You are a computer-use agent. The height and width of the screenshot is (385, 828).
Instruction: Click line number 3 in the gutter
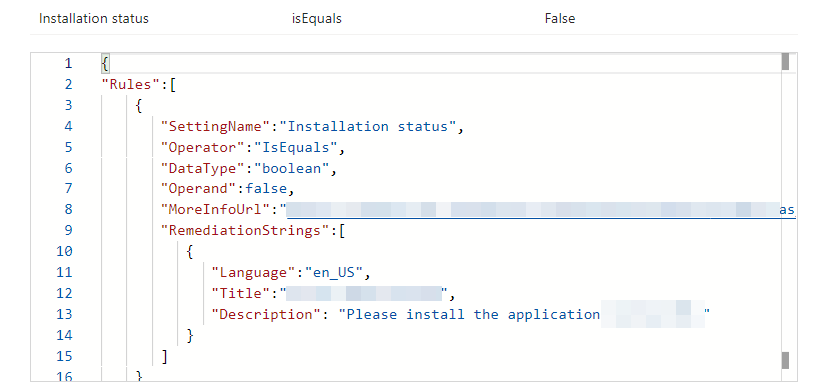coord(68,106)
